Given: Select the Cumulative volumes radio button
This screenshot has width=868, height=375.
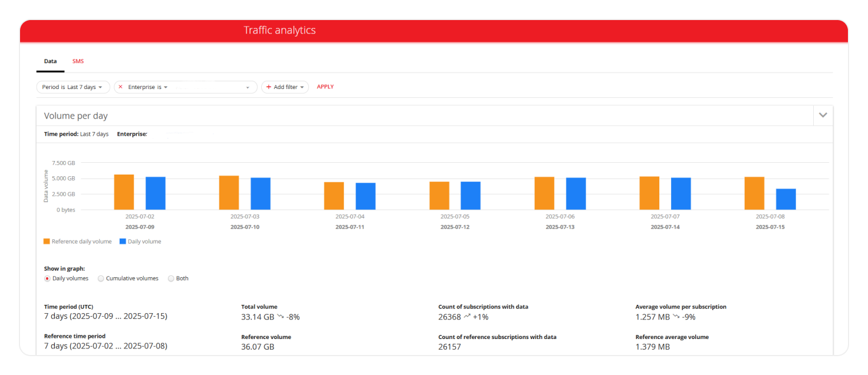Looking at the screenshot, I should click(x=101, y=278).
